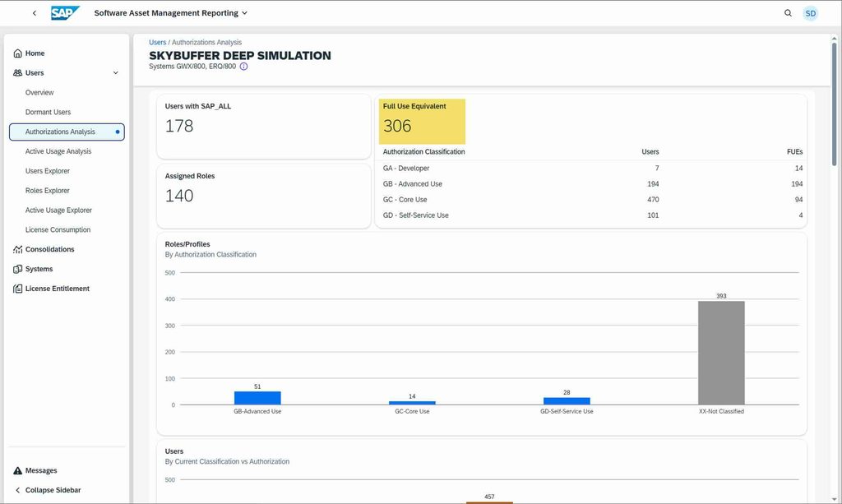Viewport: 842px width, 504px height.
Task: Click the GC-Core Use bar in chart
Action: (x=412, y=403)
